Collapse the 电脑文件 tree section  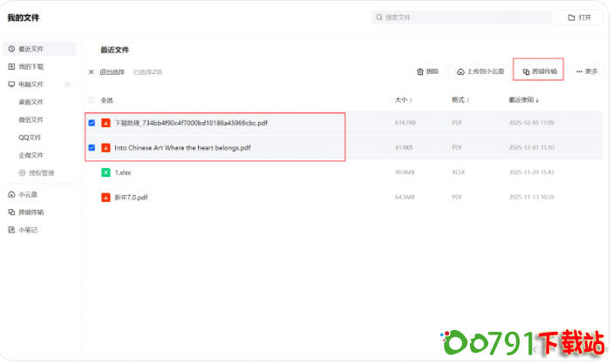[x=66, y=84]
